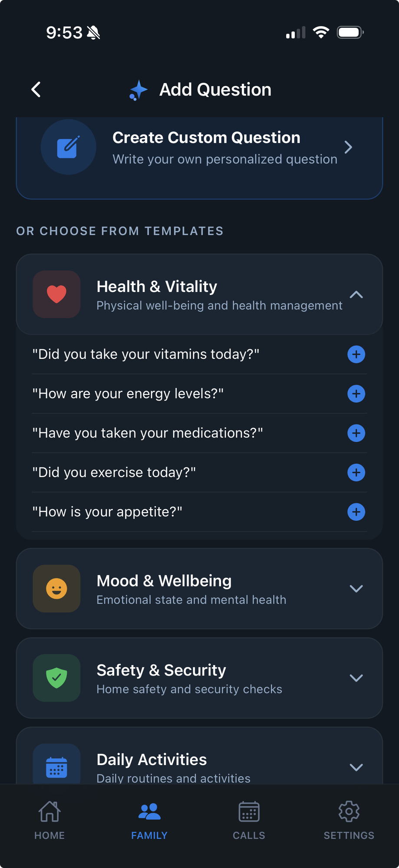Viewport: 399px width, 868px height.
Task: Tap the pencil compose icon in Create Custom Question
Action: (68, 147)
